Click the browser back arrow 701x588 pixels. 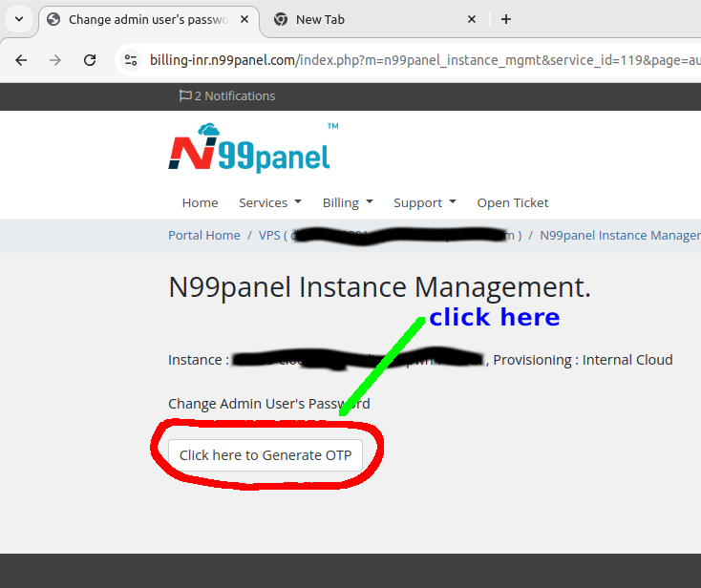pos(22,60)
